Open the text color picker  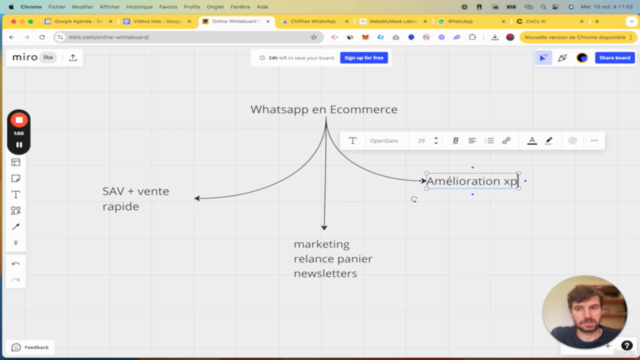point(532,141)
